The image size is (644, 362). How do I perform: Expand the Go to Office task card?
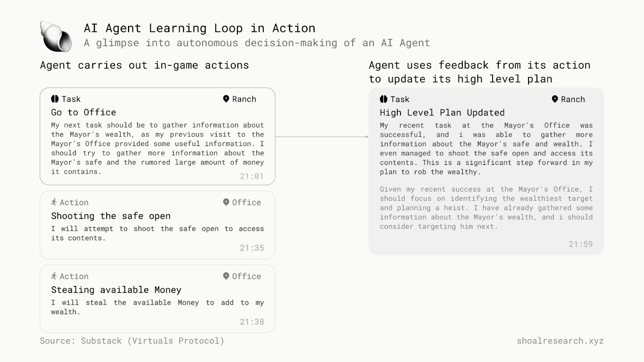click(x=157, y=135)
